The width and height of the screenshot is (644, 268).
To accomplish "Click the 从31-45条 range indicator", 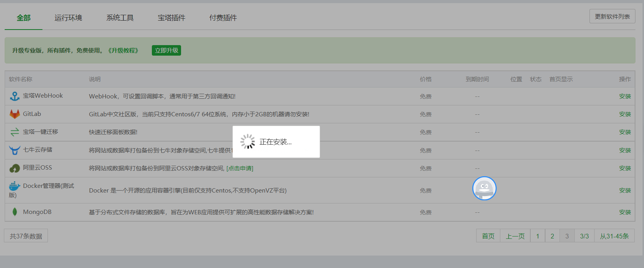I will pyautogui.click(x=614, y=236).
